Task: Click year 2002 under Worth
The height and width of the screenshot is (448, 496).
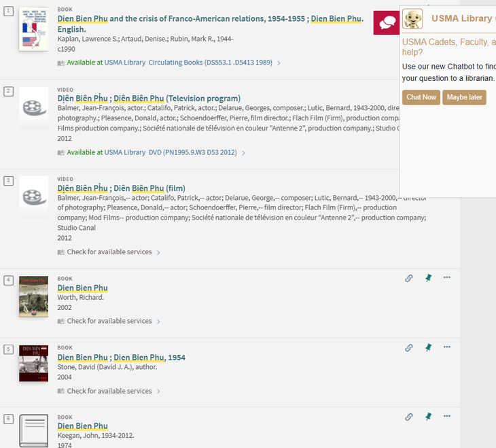Action: coord(65,308)
